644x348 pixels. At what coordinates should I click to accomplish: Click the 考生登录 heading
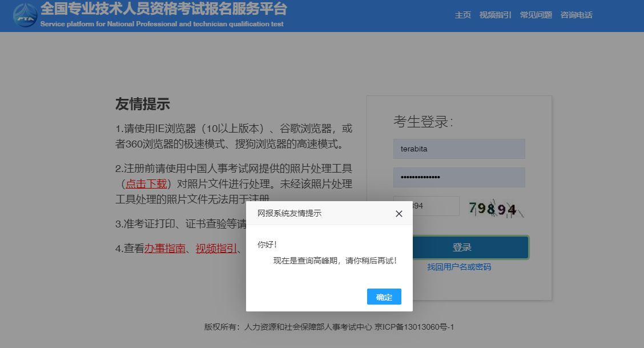[x=423, y=122]
